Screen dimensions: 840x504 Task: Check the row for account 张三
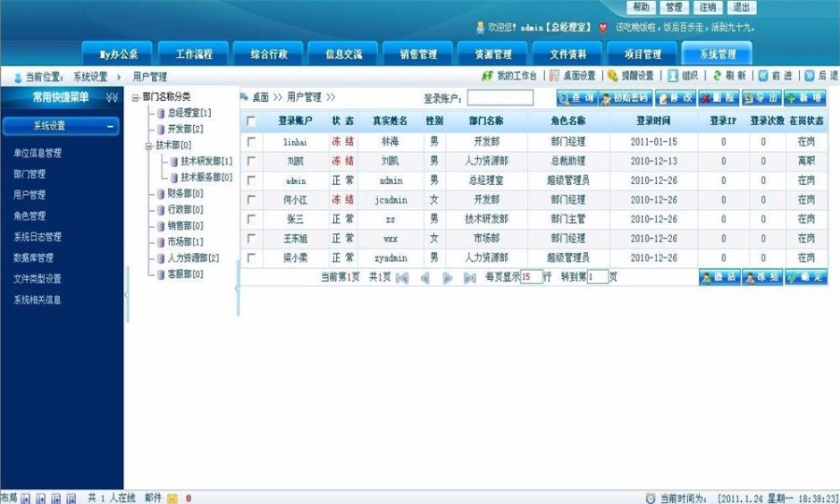[251, 219]
